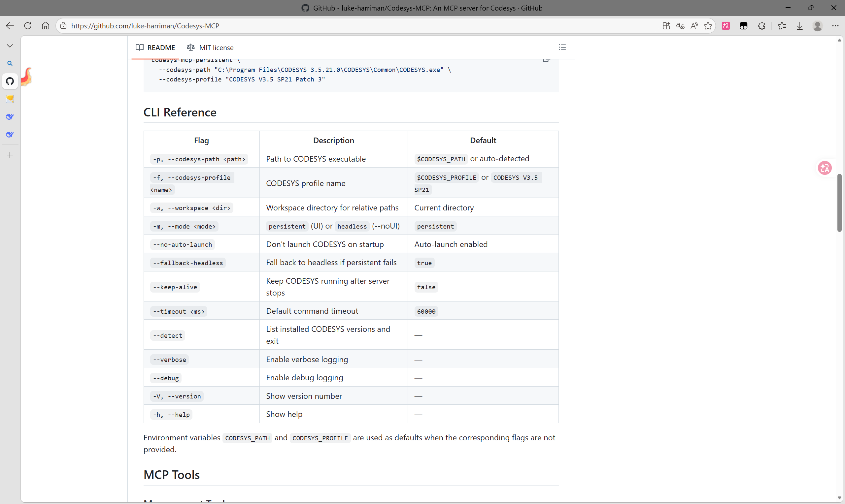Open the Downloads panel

coord(800,26)
